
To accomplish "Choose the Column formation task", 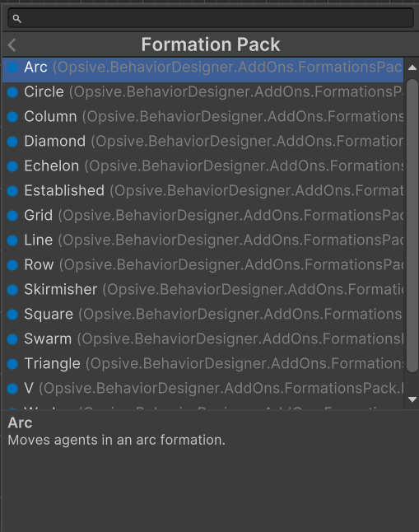I will click(203, 116).
